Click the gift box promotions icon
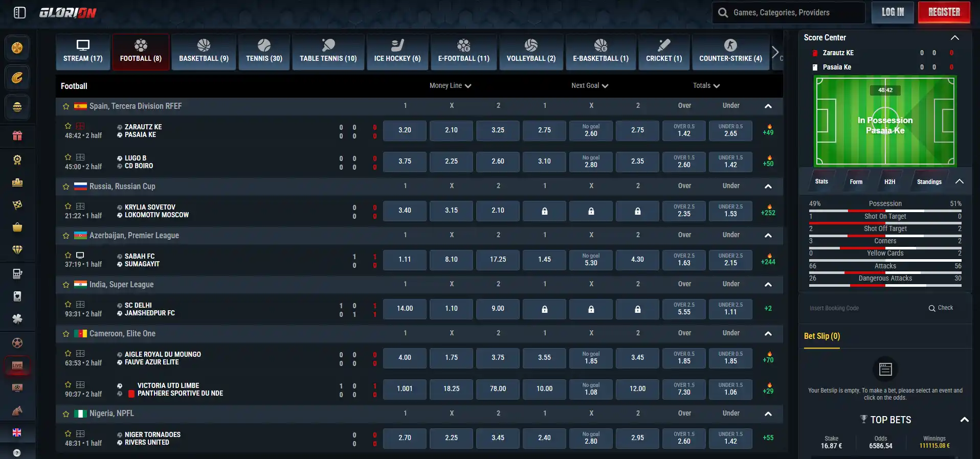 tap(17, 135)
